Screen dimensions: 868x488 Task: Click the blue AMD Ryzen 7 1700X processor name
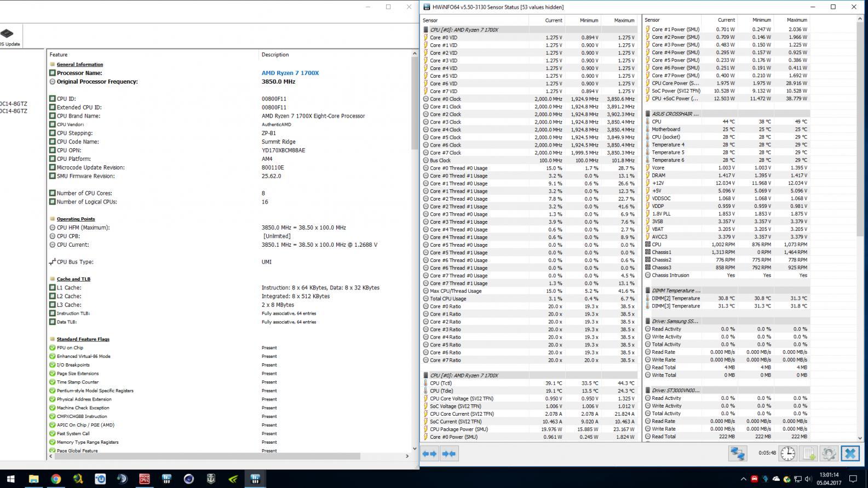[x=290, y=73]
